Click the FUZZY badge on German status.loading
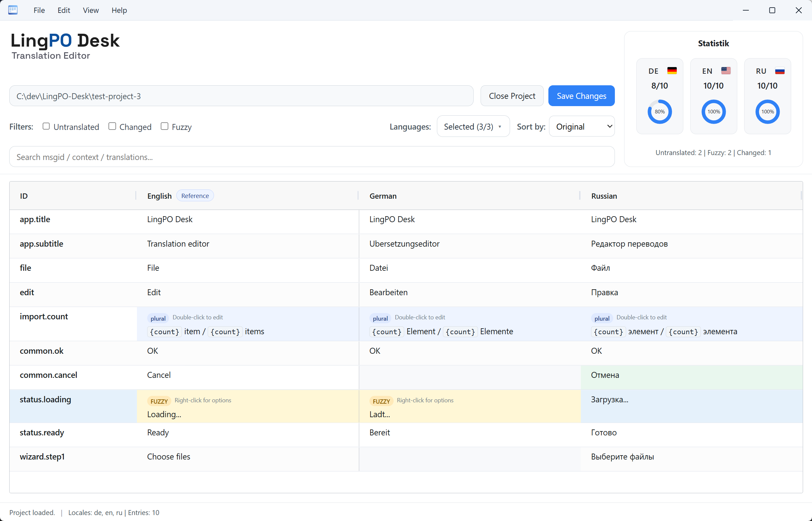 coord(381,401)
